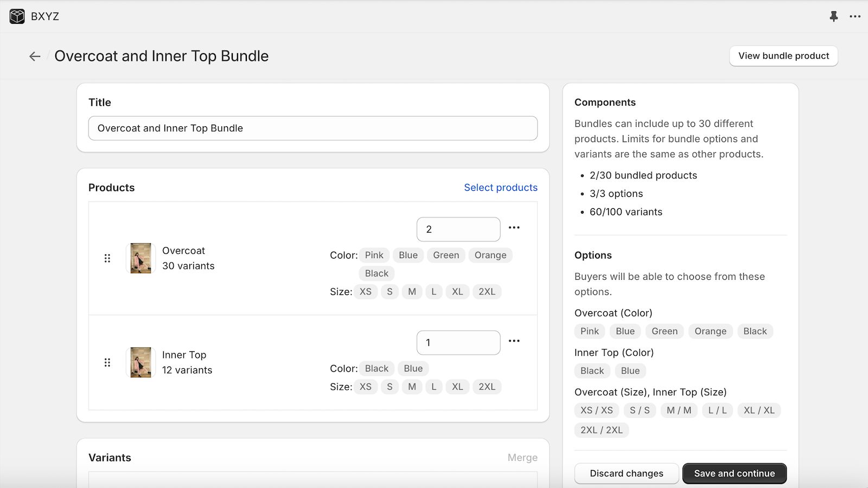Image resolution: width=868 pixels, height=488 pixels.
Task: Click the back arrow next to the bundle title
Action: [35, 56]
